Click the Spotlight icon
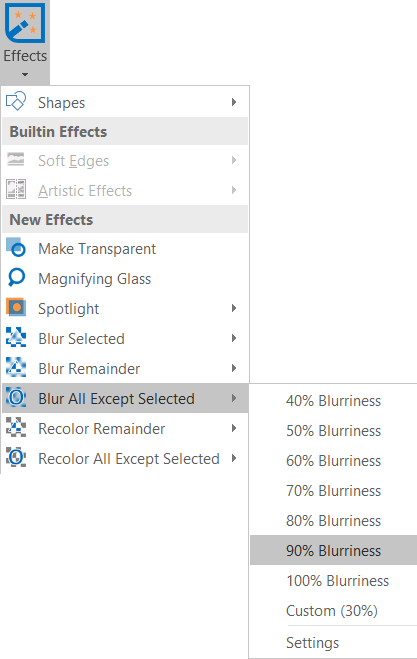Viewport: 417px width, 659px height. 16,307
